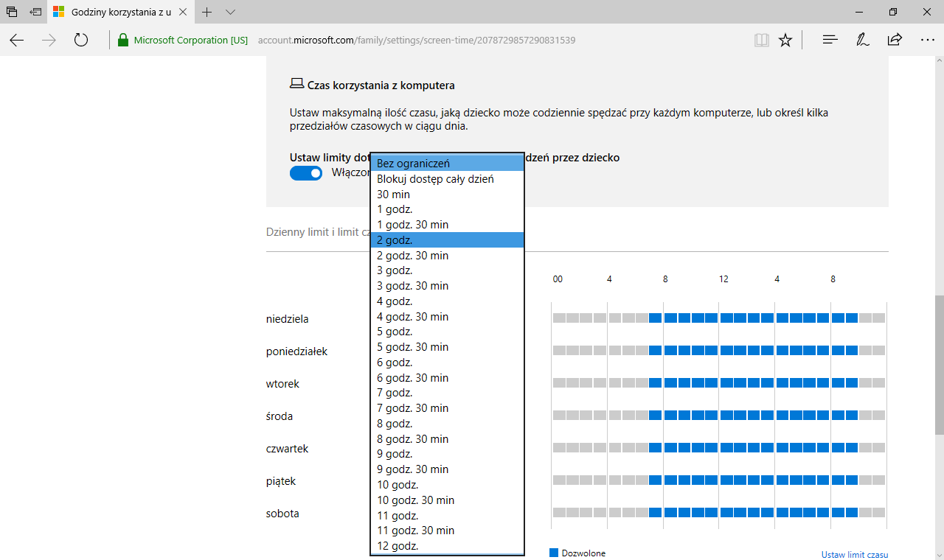Click the address bar URL field
944x560 pixels.
(x=417, y=41)
